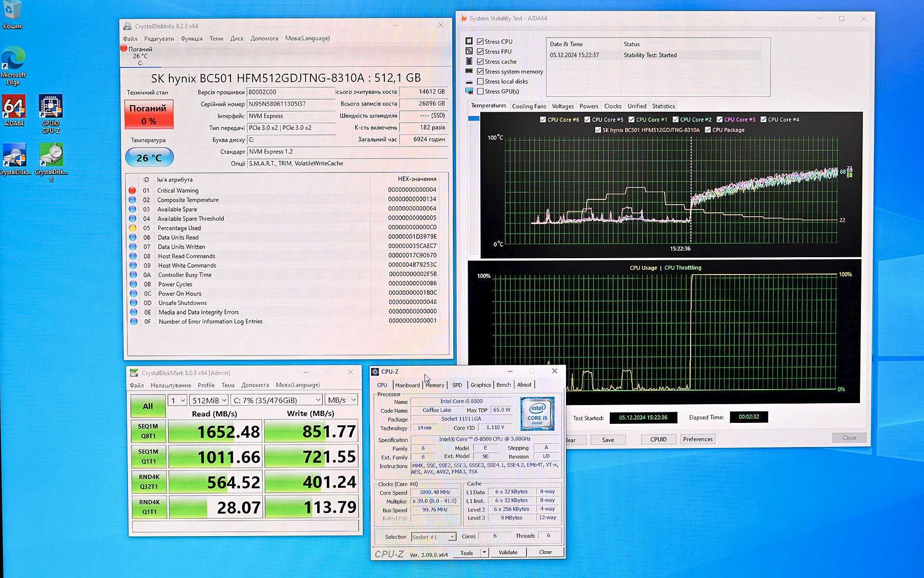The width and height of the screenshot is (924, 578).
Task: Toggle the CPU Package graph checkbox
Action: click(708, 130)
